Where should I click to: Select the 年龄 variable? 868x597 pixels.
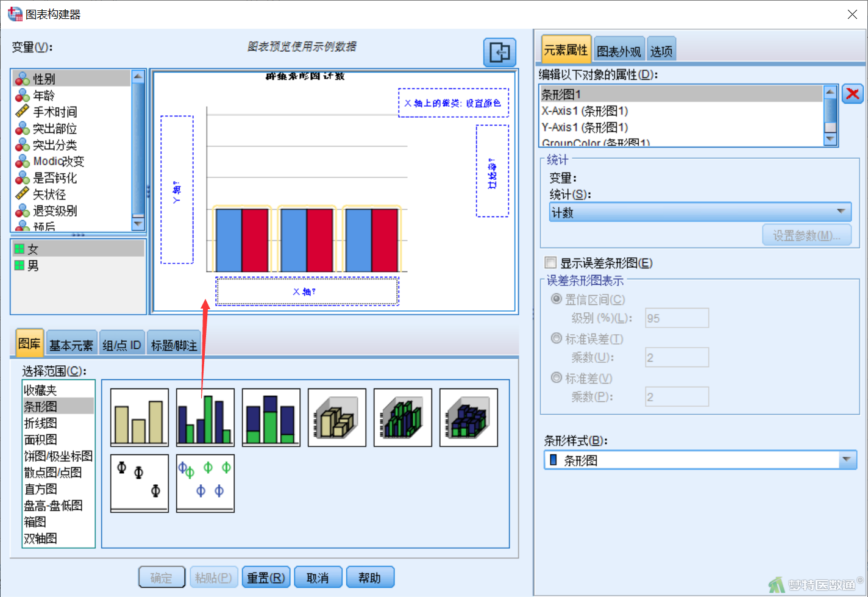[x=71, y=95]
